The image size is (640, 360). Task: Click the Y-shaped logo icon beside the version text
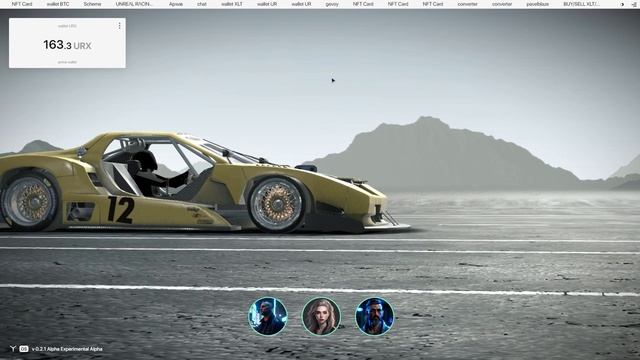(13, 349)
